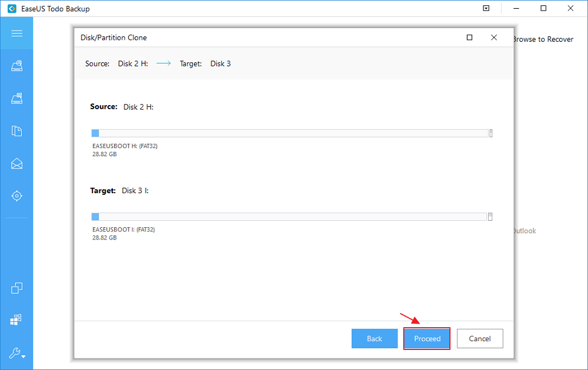
Task: Expand the icon at end of Target partition bar
Action: click(x=490, y=217)
